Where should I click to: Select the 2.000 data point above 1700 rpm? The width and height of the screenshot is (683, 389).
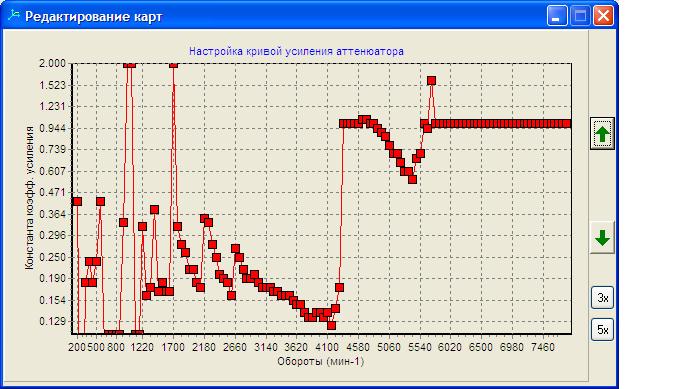pos(173,64)
